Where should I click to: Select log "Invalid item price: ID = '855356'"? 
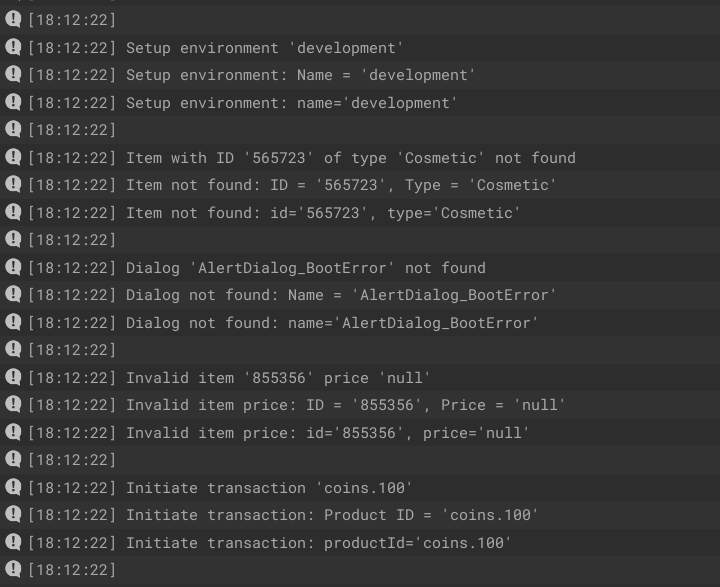360,405
